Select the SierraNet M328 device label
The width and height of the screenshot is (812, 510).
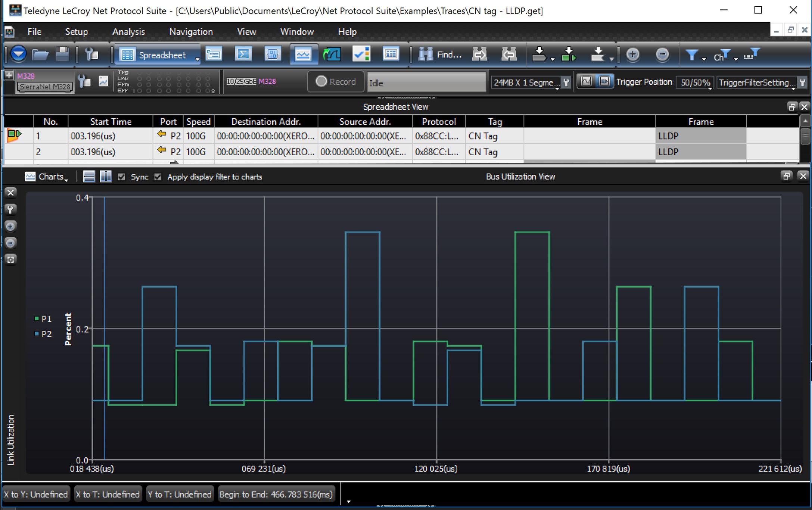[45, 87]
